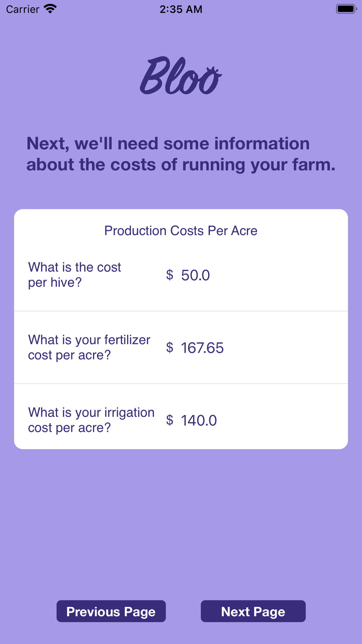Tap the Production Costs Per Acre header
Viewport: 362px width, 644px height.
pyautogui.click(x=181, y=231)
